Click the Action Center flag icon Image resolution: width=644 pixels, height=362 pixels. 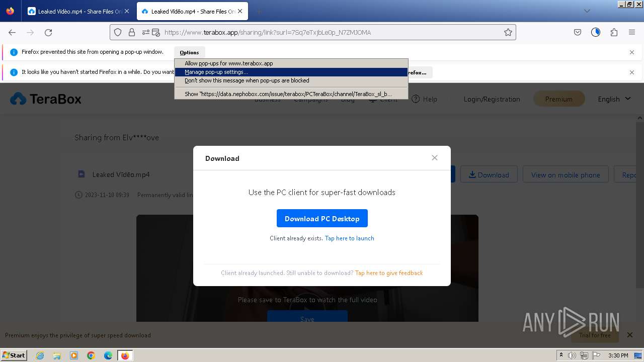[595, 355]
